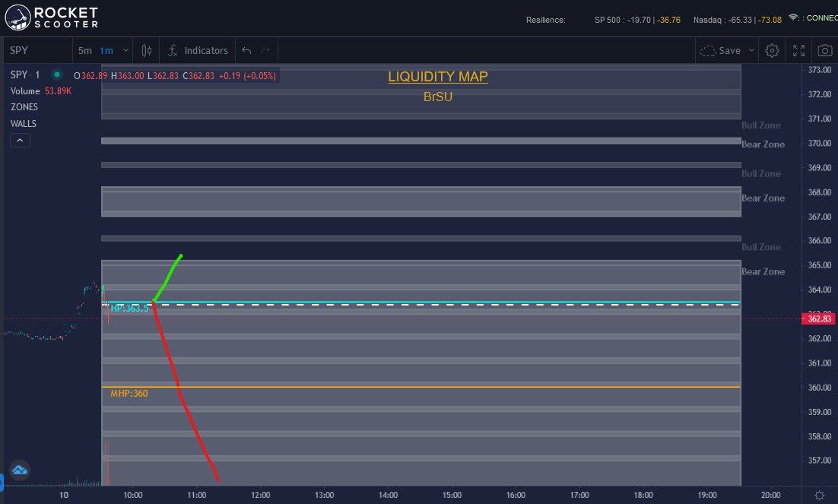Open the fx Indicators panel
The image size is (838, 504).
[196, 50]
